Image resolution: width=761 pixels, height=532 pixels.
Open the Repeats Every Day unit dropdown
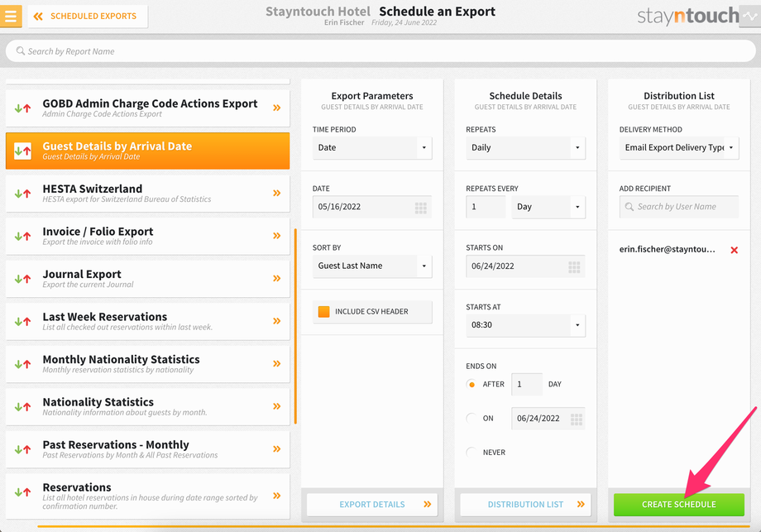click(x=548, y=207)
